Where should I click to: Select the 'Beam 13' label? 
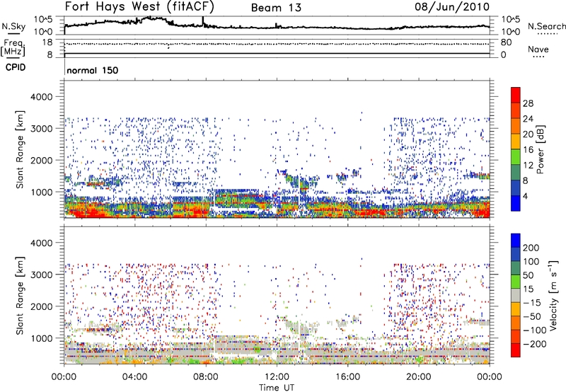(276, 8)
